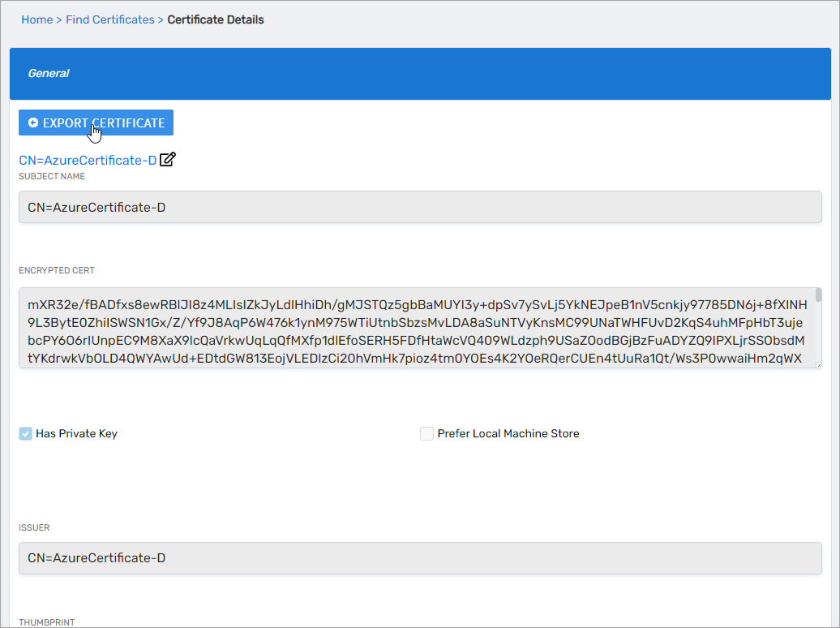
Task: Click into the Subject Name field
Action: 420,208
